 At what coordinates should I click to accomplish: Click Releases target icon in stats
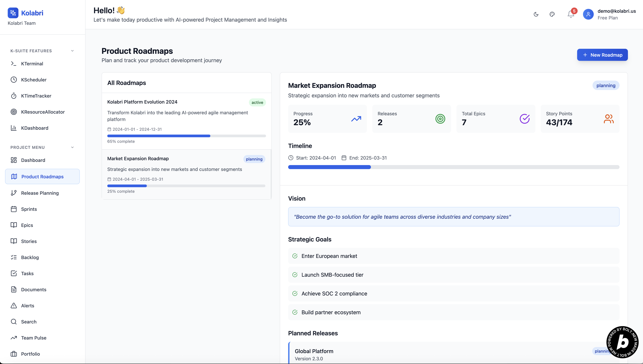440,119
